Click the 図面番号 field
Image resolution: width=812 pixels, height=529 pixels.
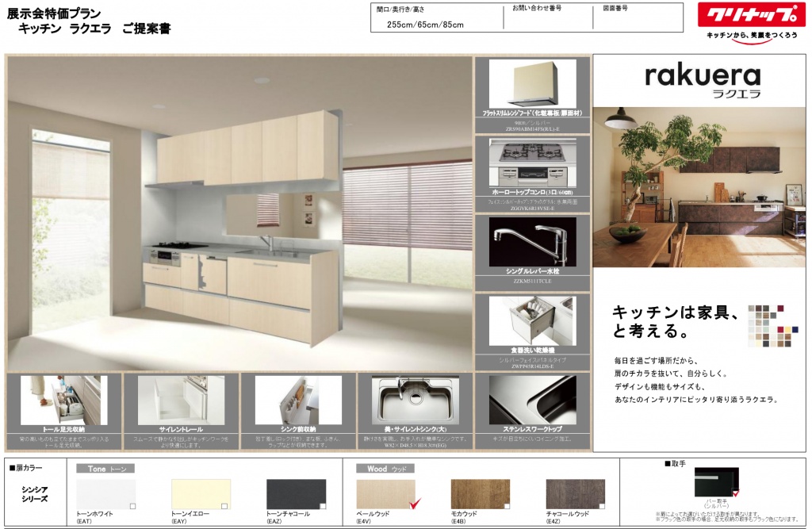coord(638,19)
